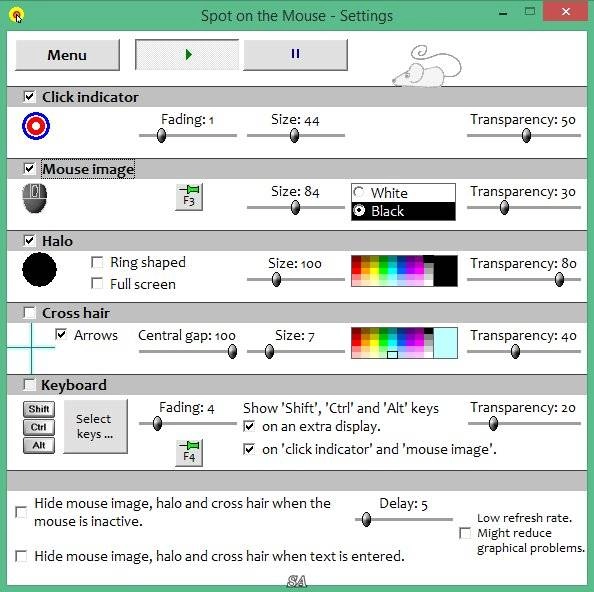
Task: Click the SA logo at bottom
Action: coord(297,581)
